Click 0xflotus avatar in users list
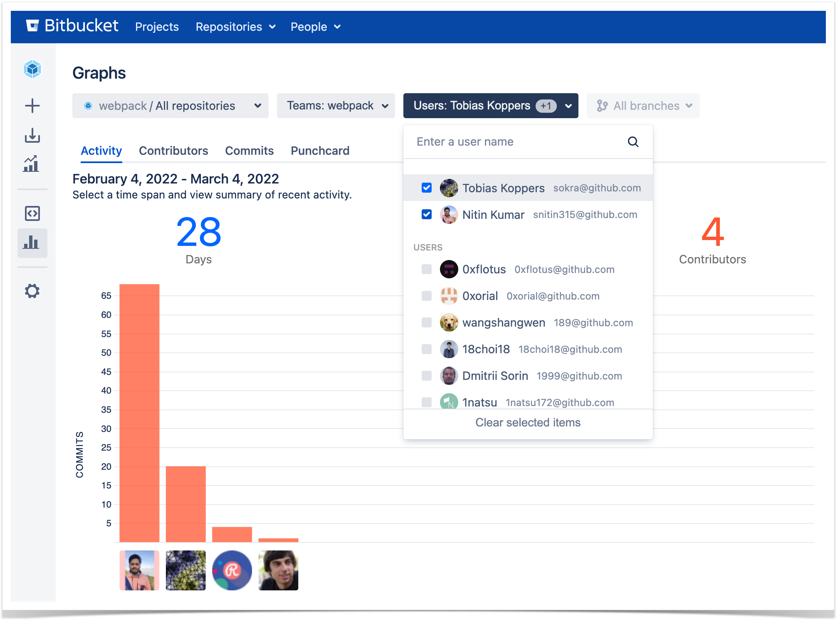840x622 pixels. click(449, 269)
